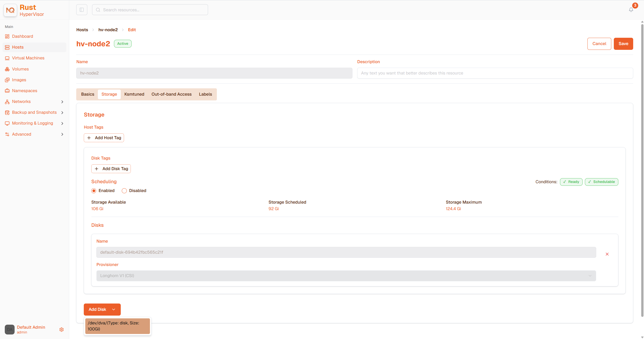Open the notifications bell
644x339 pixels.
tap(631, 10)
